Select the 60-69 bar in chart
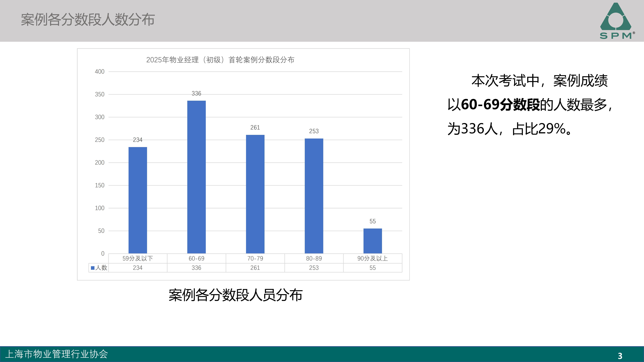 pos(196,177)
